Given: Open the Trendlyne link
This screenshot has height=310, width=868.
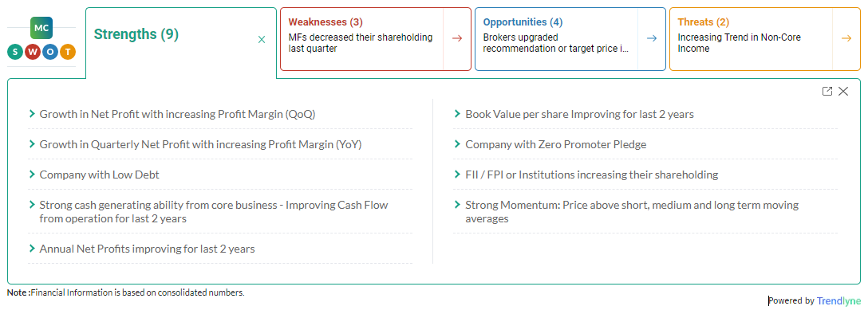Looking at the screenshot, I should click(x=839, y=301).
